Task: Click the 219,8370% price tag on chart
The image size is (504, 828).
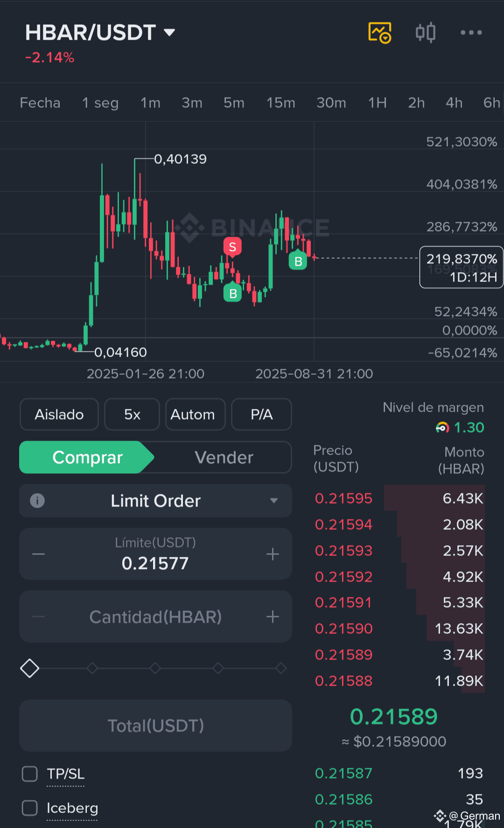Action: (462, 267)
